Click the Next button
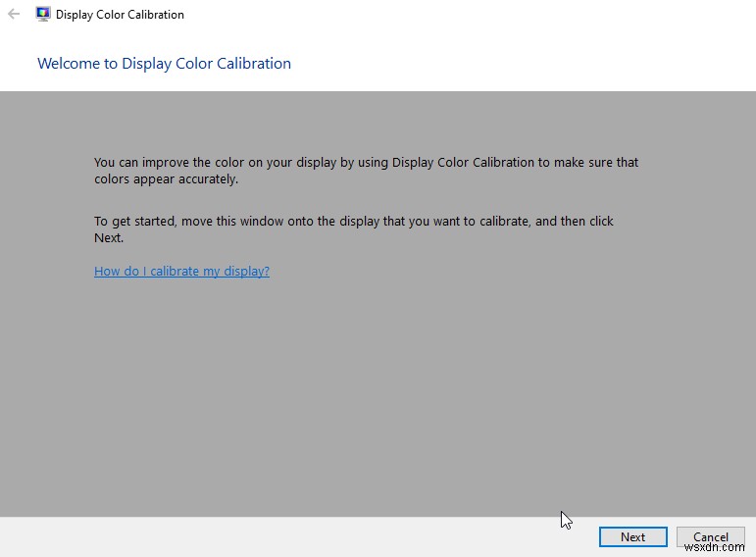756x557 pixels. pyautogui.click(x=633, y=536)
